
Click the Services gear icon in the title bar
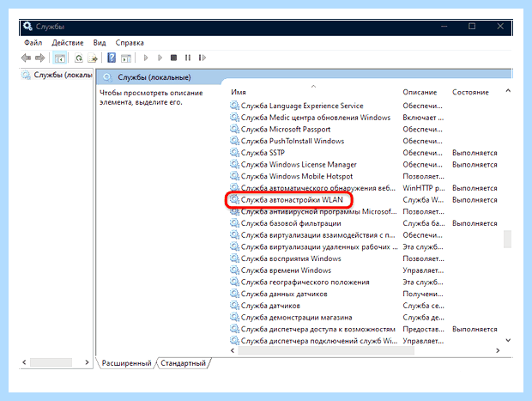tap(27, 26)
